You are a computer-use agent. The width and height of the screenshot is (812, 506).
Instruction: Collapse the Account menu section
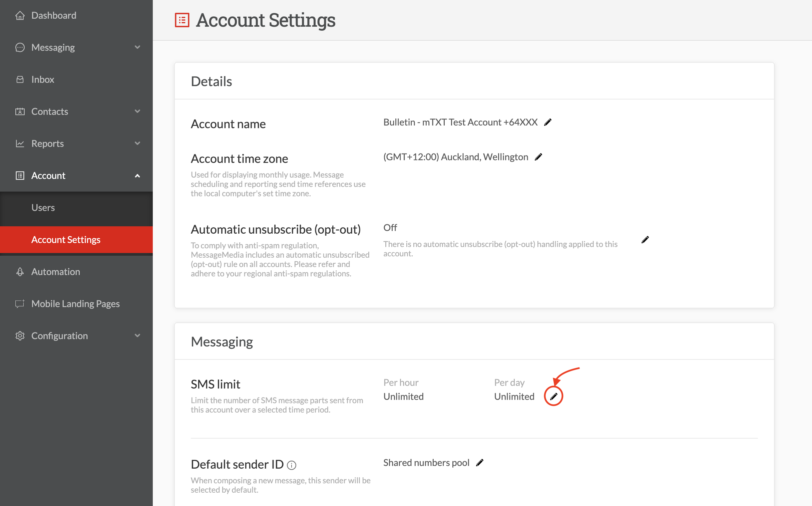pyautogui.click(x=137, y=176)
